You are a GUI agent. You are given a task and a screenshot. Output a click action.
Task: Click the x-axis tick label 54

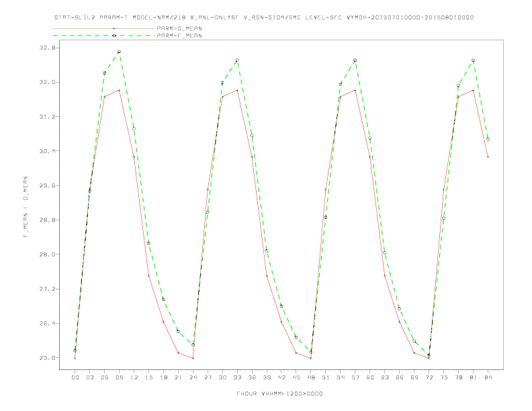[341, 377]
